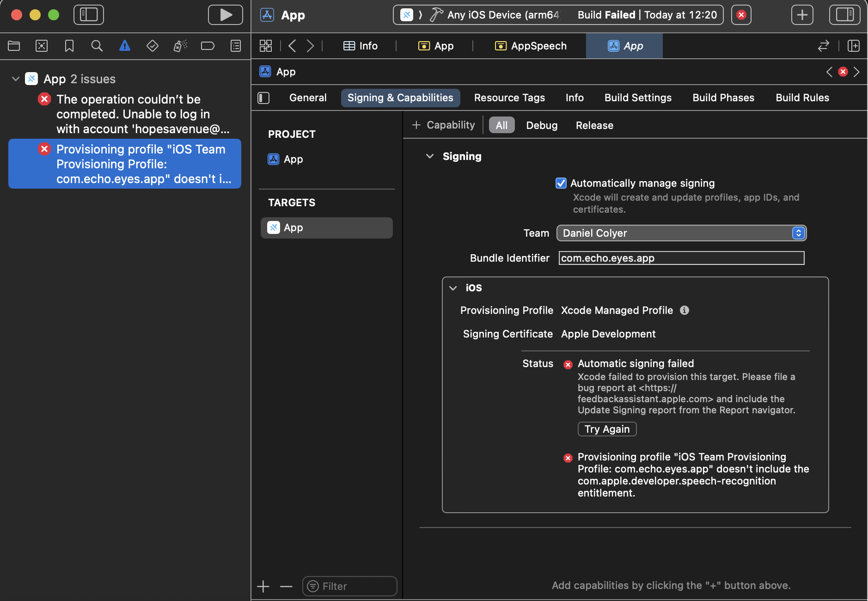Open target Info settings tab
Viewport: 868px width, 601px height.
tap(575, 98)
